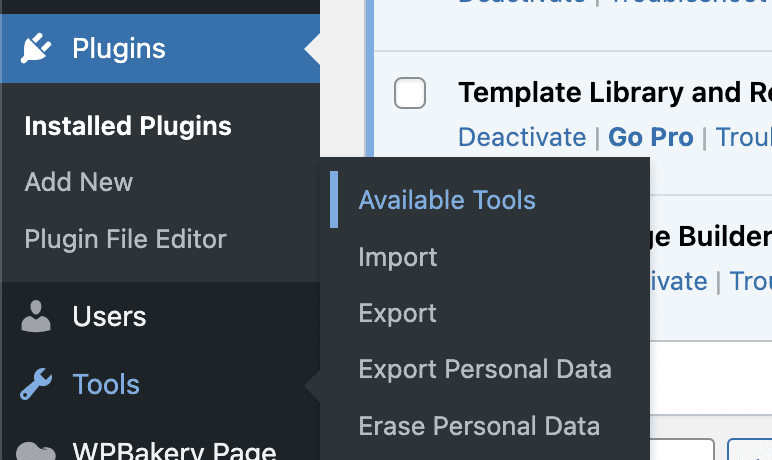This screenshot has width=772, height=460.
Task: Open Plugin File Editor
Action: 125,240
